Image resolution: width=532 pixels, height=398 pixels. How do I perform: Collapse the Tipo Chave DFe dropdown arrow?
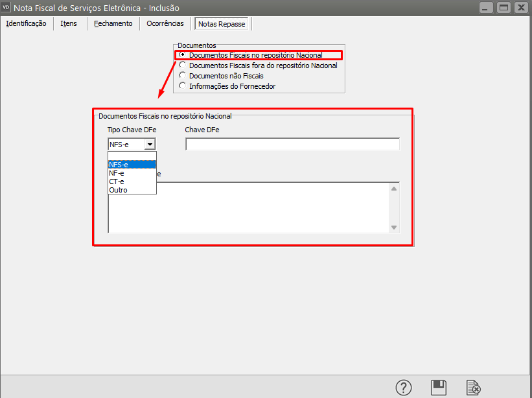coord(150,145)
